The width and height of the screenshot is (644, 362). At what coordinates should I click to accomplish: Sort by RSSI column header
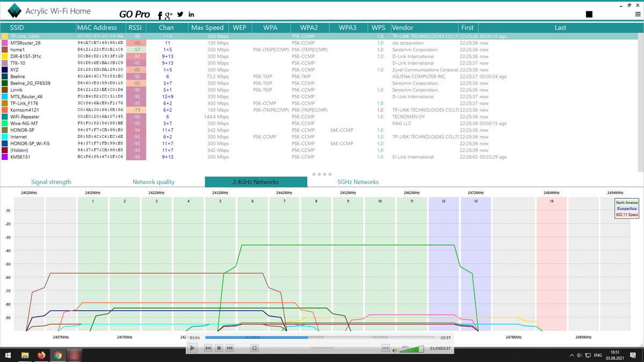tap(135, 27)
